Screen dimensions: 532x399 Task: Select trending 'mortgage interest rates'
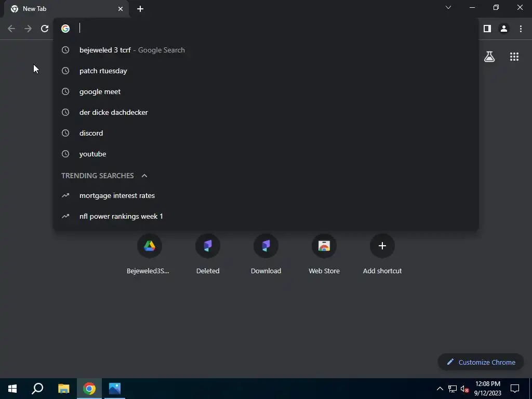[266, 195]
